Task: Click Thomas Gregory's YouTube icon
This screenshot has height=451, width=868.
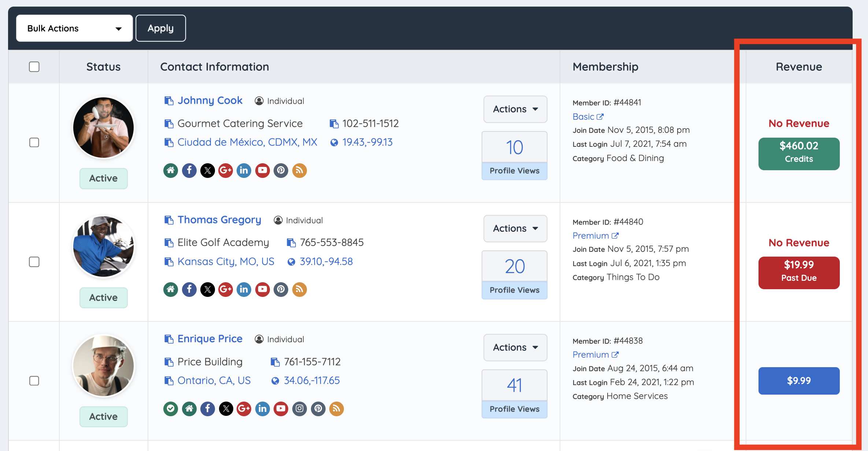Action: click(262, 290)
